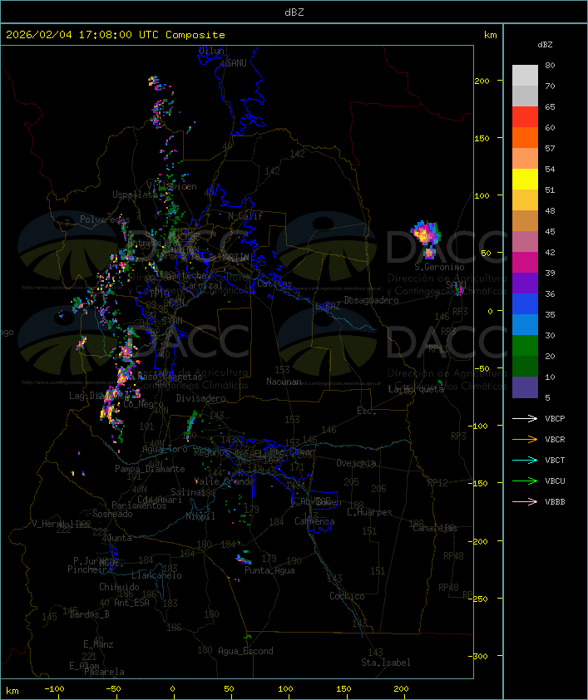This screenshot has width=588, height=700.
Task: Click the Punta_Agua map label
Action: [269, 570]
